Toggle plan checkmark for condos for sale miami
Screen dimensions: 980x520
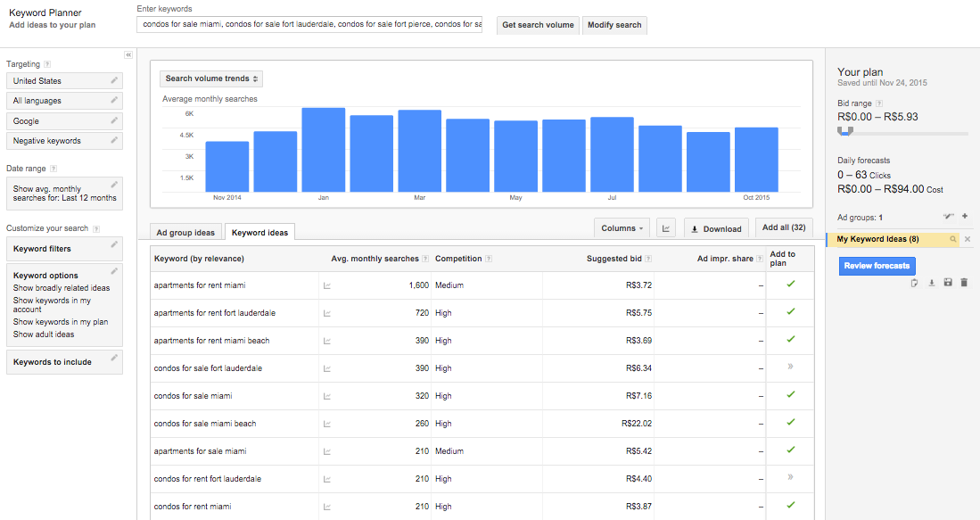pyautogui.click(x=791, y=394)
